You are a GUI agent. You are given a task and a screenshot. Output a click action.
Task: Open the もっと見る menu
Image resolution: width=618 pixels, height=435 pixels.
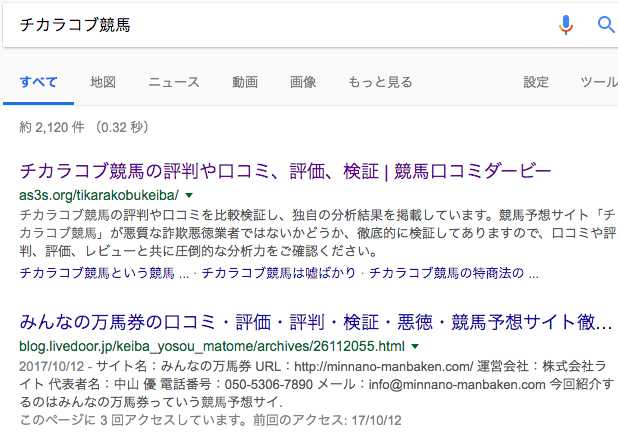click(380, 82)
